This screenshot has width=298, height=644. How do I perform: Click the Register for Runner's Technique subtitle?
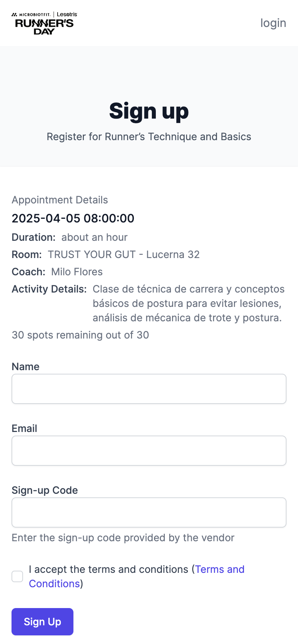tap(149, 137)
